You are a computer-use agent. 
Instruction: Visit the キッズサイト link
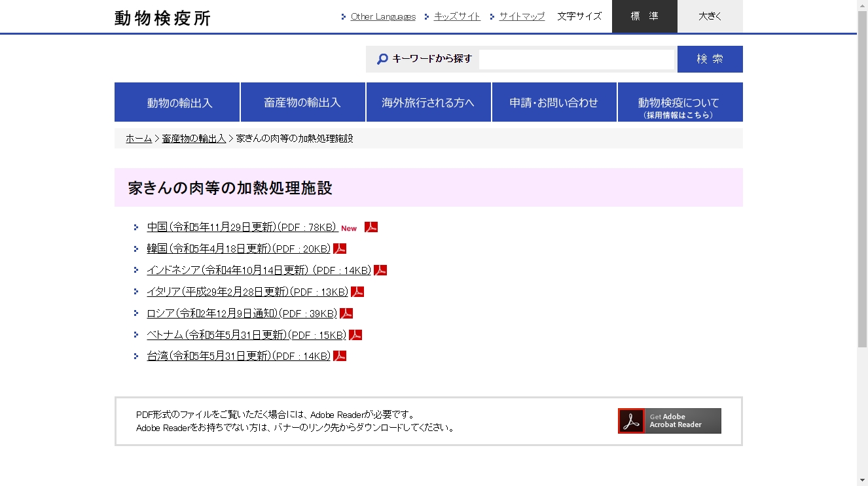[x=457, y=16]
